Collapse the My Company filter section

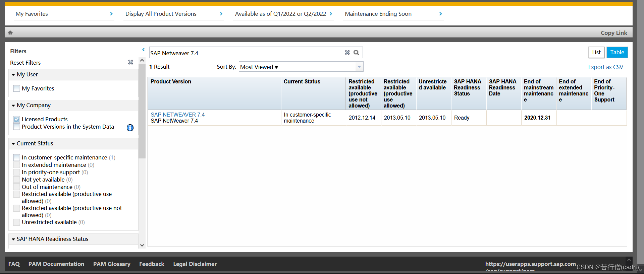pos(13,106)
